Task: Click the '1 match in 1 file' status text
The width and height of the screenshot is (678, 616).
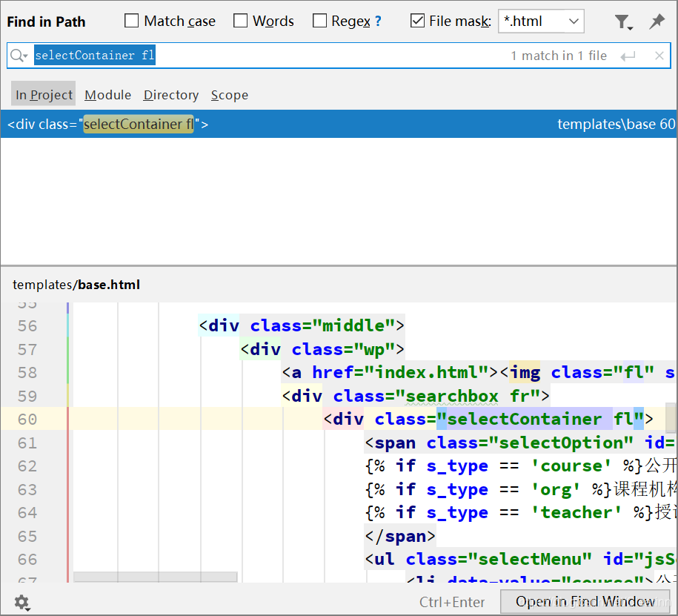Action: coord(559,56)
